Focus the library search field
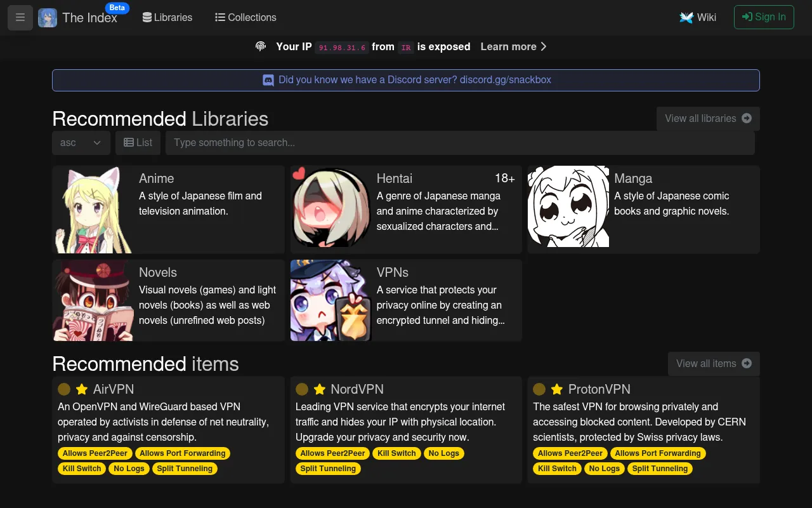The width and height of the screenshot is (812, 508). 460,143
